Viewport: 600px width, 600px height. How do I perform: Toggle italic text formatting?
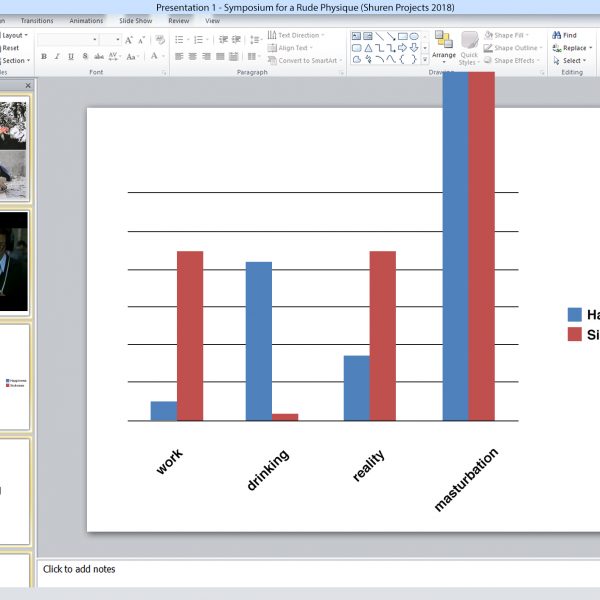point(57,57)
